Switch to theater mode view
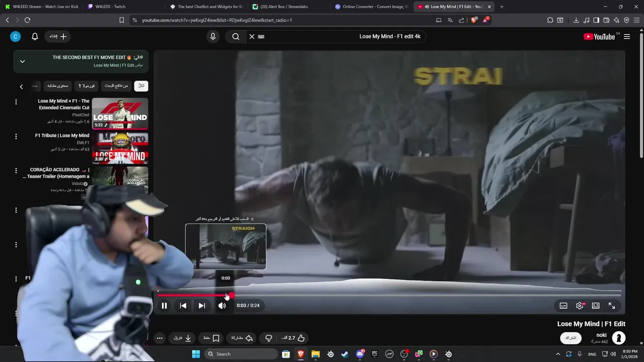This screenshot has height=362, width=644. pyautogui.click(x=596, y=306)
